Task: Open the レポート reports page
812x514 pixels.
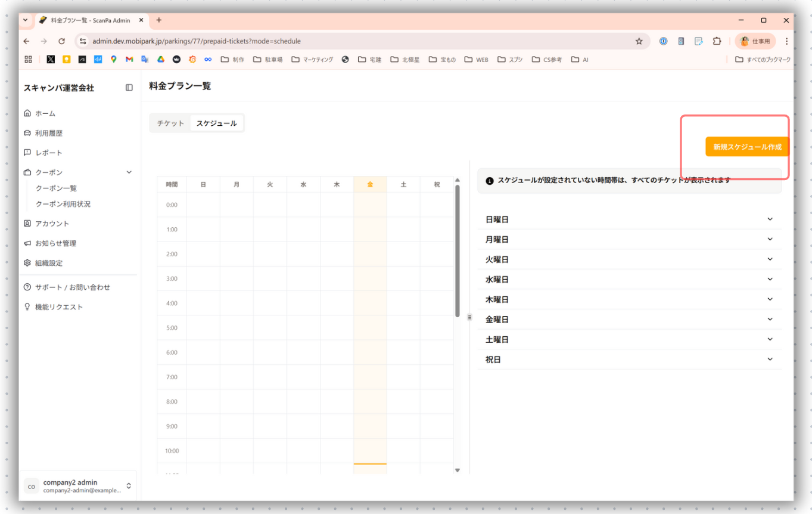Action: (48, 153)
